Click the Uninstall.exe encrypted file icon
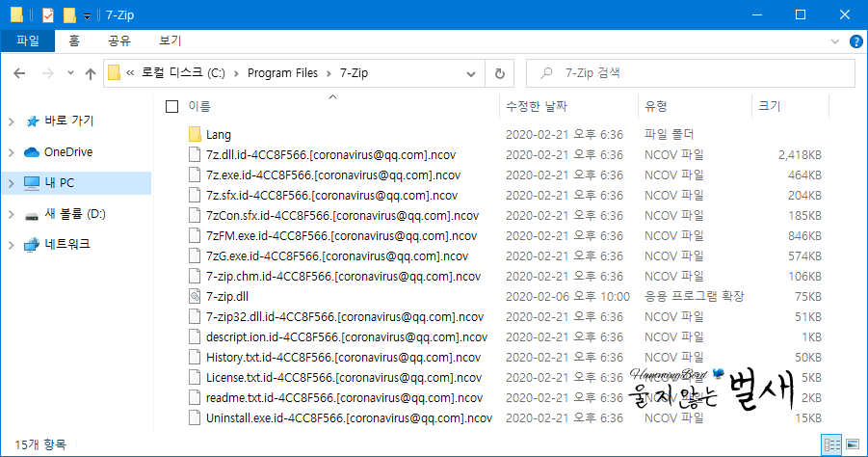Image resolution: width=868 pixels, height=457 pixels. click(x=195, y=417)
